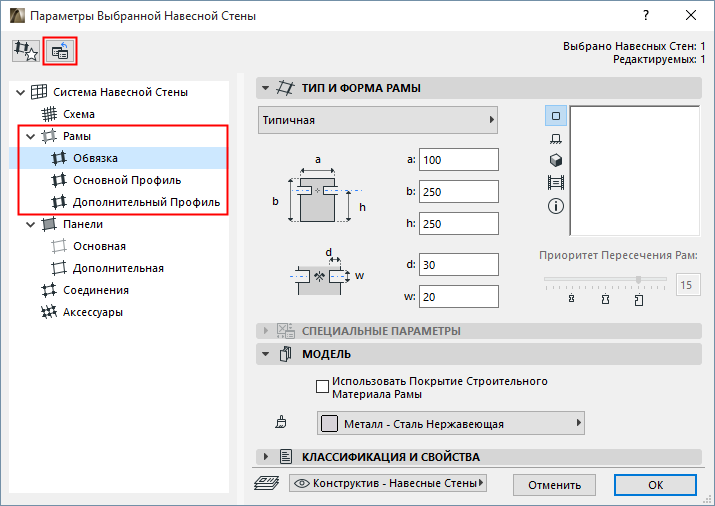Open Металл - Сталь Нержавеющая surface dropdown

(x=451, y=423)
